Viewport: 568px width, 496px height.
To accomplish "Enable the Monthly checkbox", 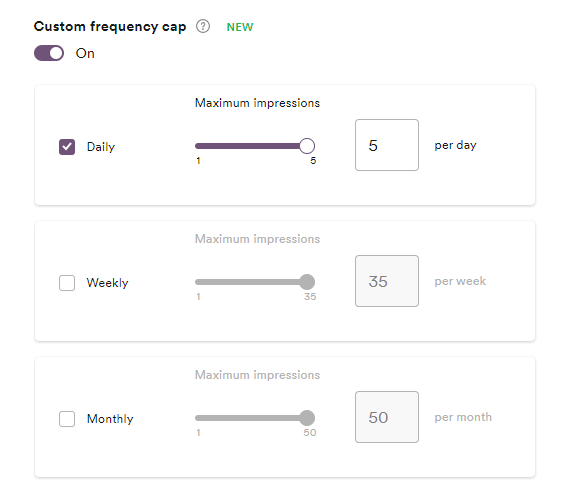I will pos(67,419).
